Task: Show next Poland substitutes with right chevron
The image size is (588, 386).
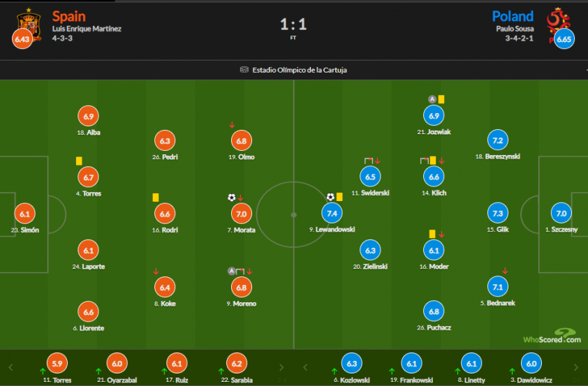Action: pos(576,368)
